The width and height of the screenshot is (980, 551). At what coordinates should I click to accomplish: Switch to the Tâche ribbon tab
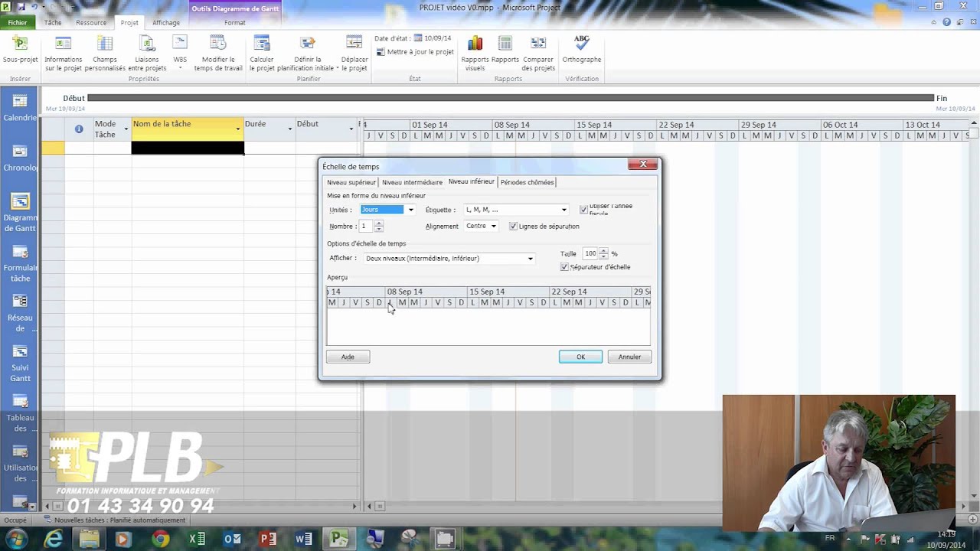(x=53, y=23)
